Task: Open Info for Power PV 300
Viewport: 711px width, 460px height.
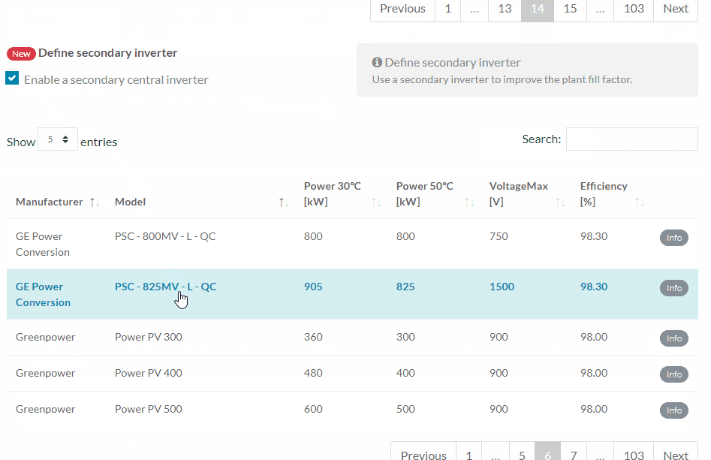Action: pyautogui.click(x=674, y=338)
